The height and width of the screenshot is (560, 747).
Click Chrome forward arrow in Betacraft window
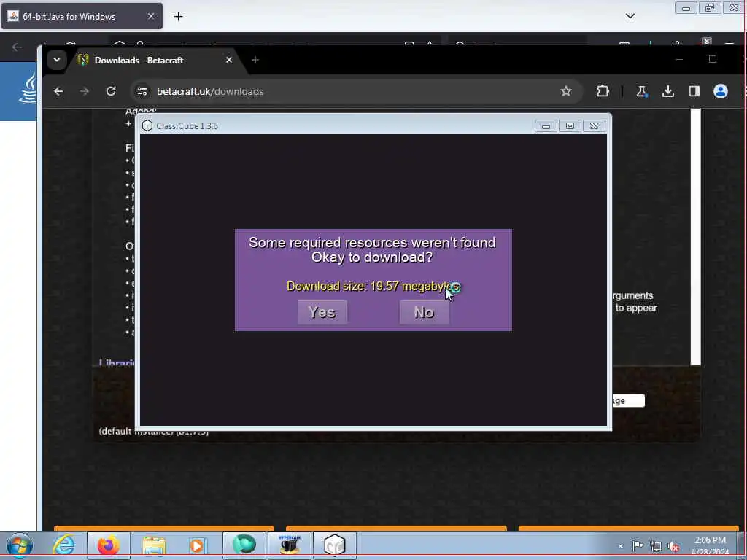[x=85, y=91]
